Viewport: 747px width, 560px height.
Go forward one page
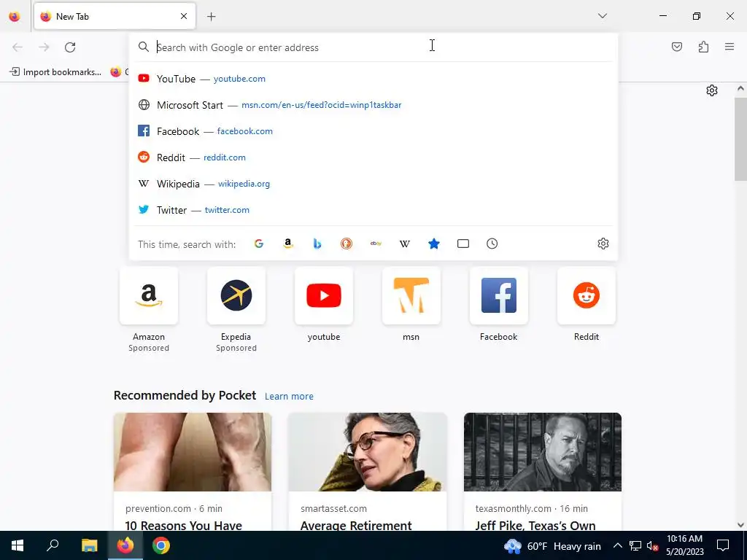point(44,47)
